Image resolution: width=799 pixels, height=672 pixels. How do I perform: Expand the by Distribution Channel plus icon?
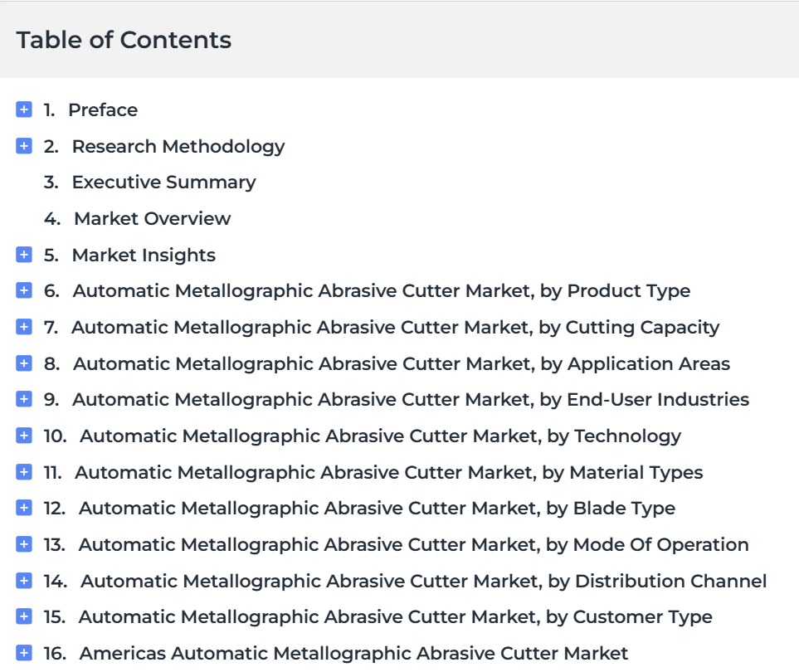(24, 580)
